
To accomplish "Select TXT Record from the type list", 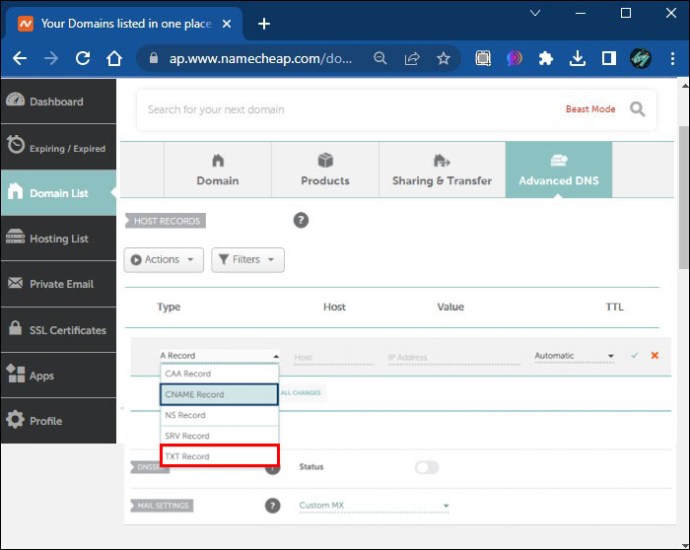I will (219, 456).
